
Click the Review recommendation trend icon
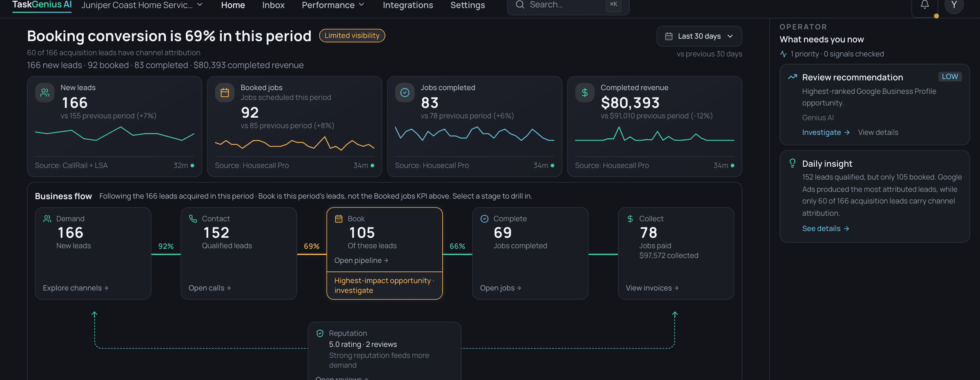[x=793, y=77]
